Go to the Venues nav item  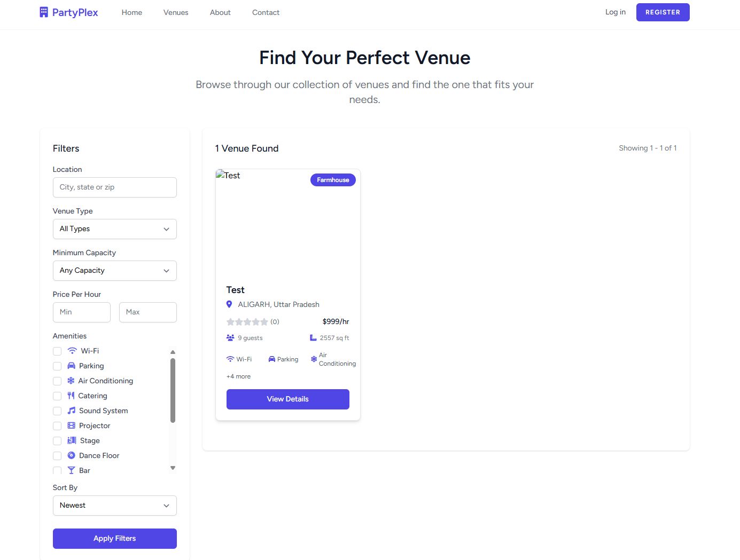pos(176,12)
